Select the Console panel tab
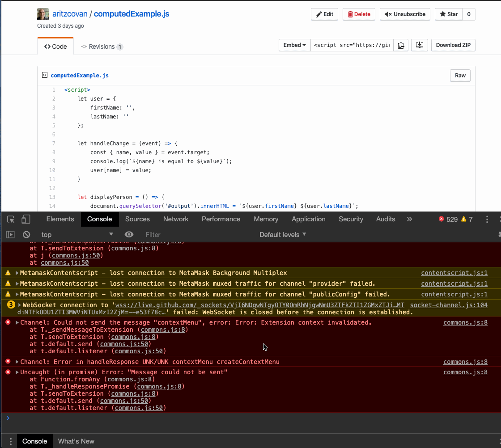Screen dimensions: 501x448 (x=100, y=219)
